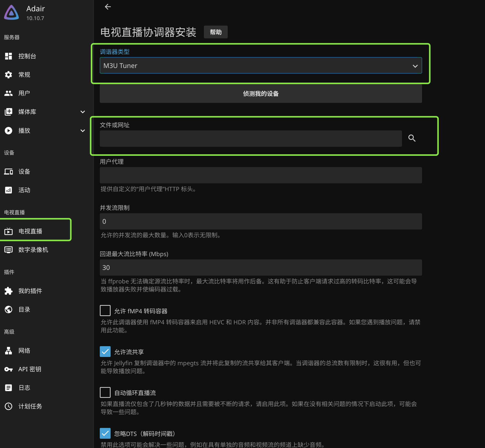
Task: Uncheck the 允许流共享 checkbox
Action: [105, 351]
